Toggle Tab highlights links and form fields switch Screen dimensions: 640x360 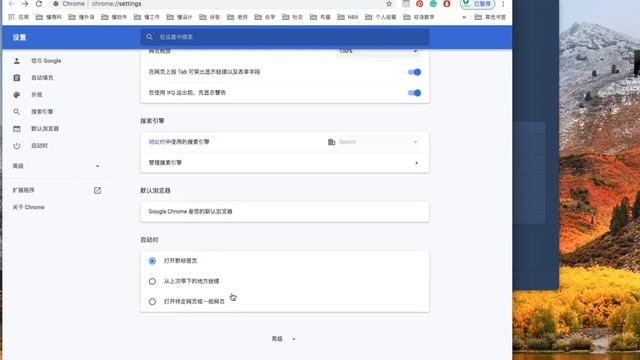414,72
